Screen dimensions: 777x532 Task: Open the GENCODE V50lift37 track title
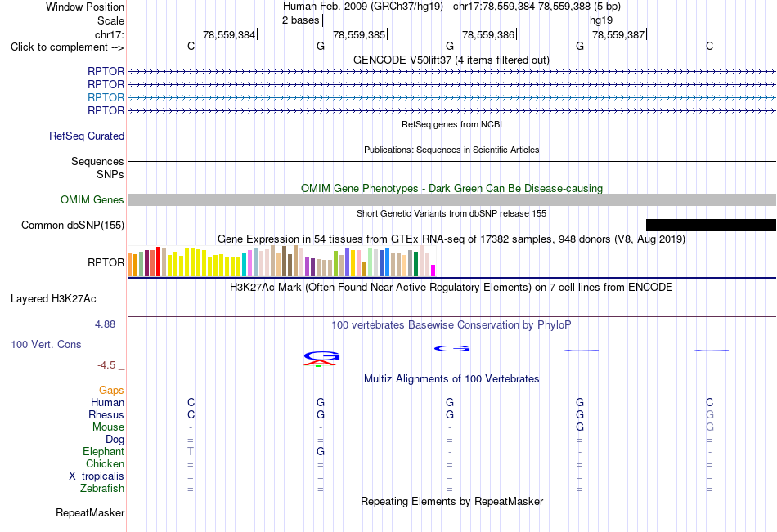click(x=451, y=60)
